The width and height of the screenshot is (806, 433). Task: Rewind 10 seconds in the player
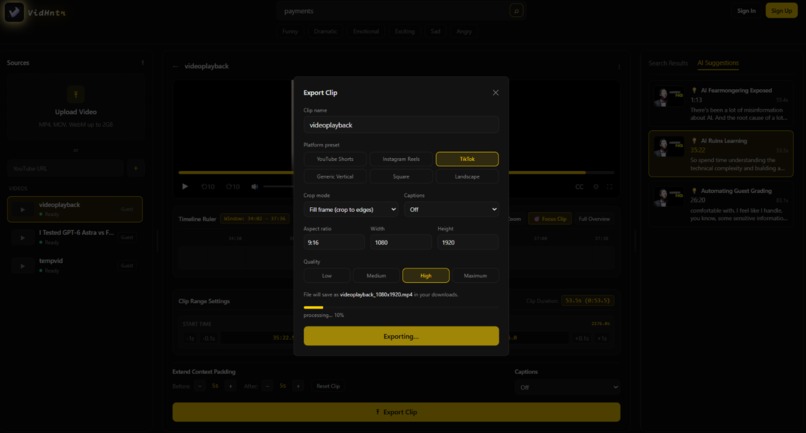tap(208, 186)
